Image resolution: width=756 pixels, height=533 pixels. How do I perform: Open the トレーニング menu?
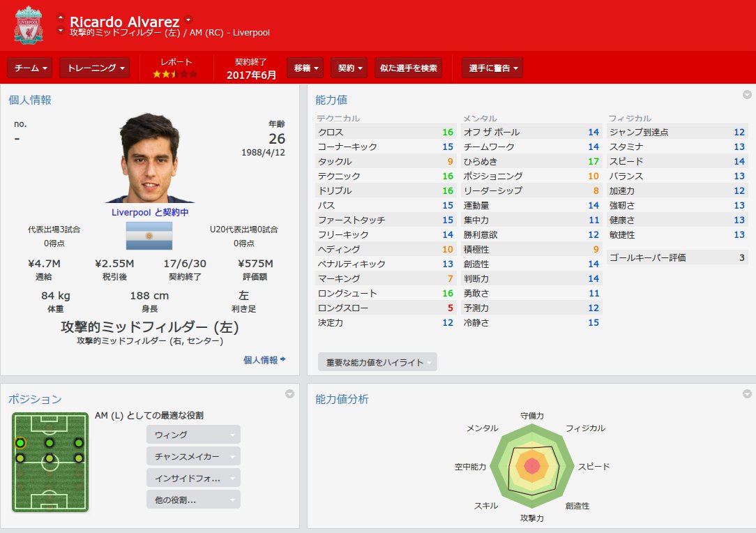(95, 68)
